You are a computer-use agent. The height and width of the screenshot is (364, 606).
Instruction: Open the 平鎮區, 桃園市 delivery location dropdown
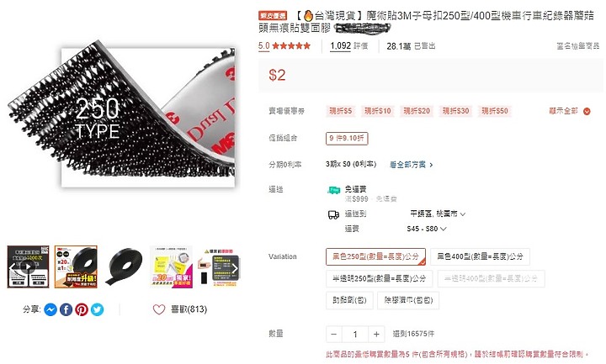coord(438,214)
